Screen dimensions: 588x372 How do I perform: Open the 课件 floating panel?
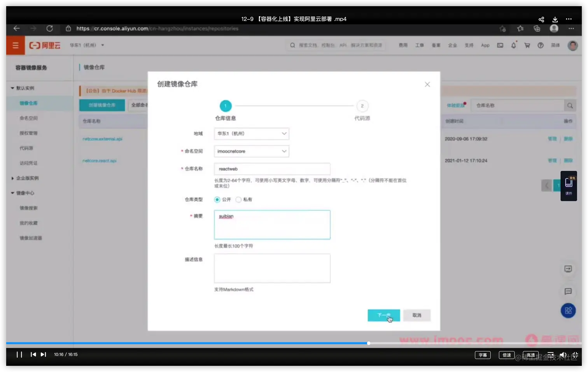coord(569,186)
